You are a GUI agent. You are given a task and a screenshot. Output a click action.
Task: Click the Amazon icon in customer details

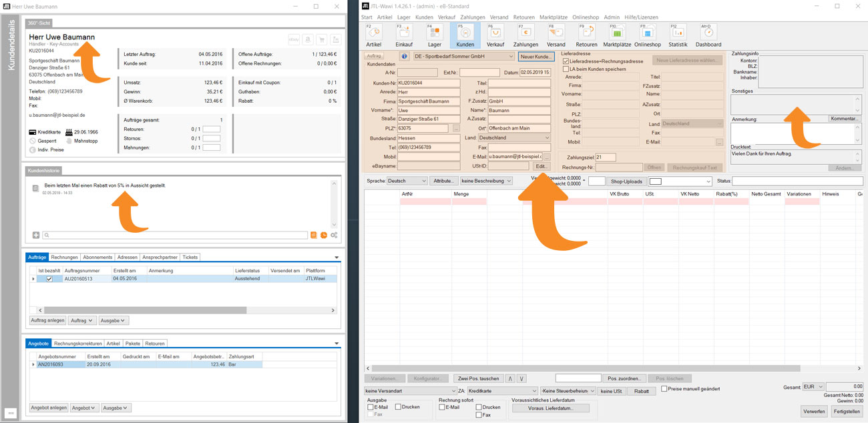308,39
